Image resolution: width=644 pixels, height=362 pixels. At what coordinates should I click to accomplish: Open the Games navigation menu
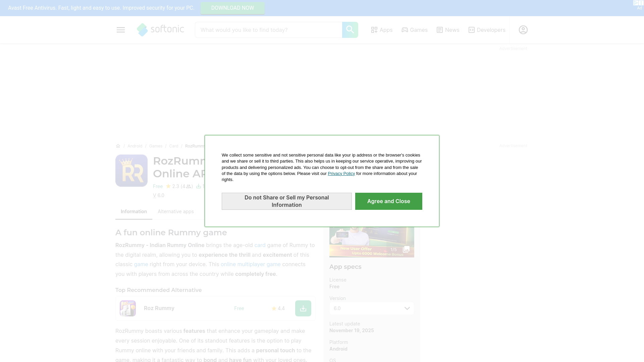click(x=415, y=30)
